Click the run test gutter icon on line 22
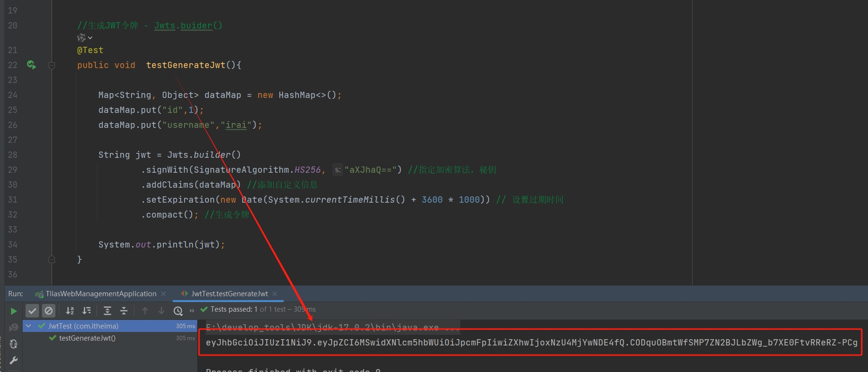 31,65
